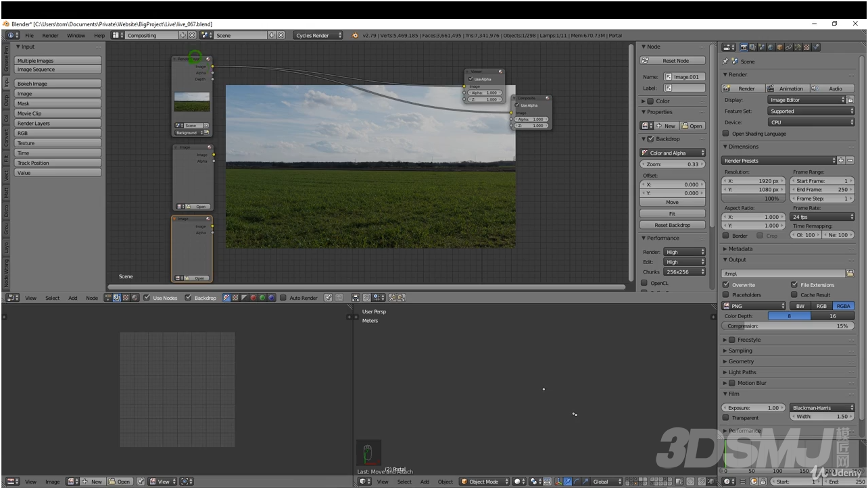The width and height of the screenshot is (868, 489).
Task: Browse output folder icon next to /tmp\
Action: (x=850, y=274)
